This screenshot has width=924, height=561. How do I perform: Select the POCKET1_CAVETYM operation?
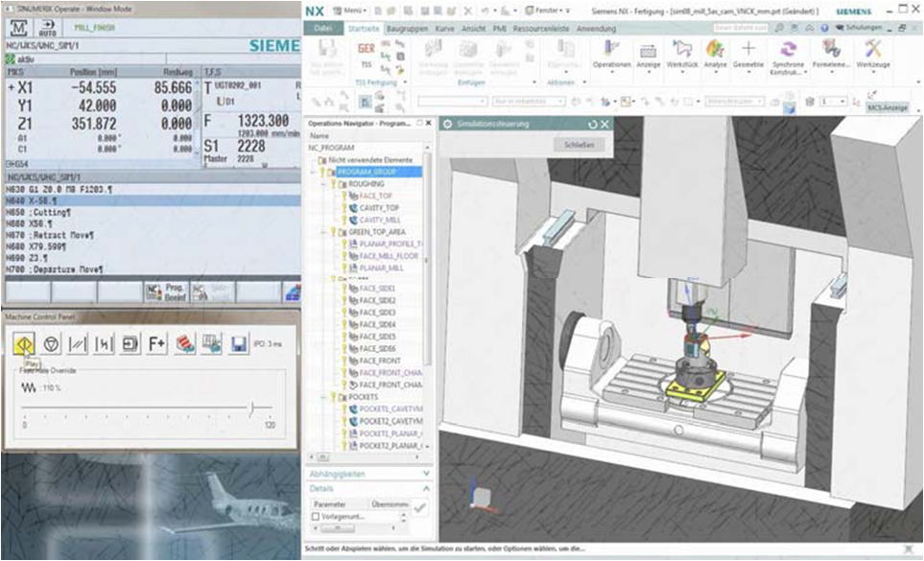(x=391, y=409)
